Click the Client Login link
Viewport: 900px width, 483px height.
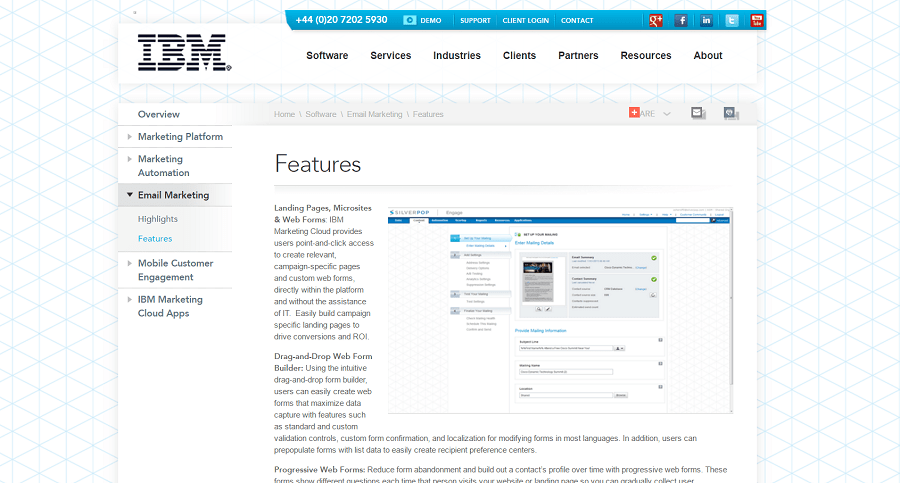(525, 20)
